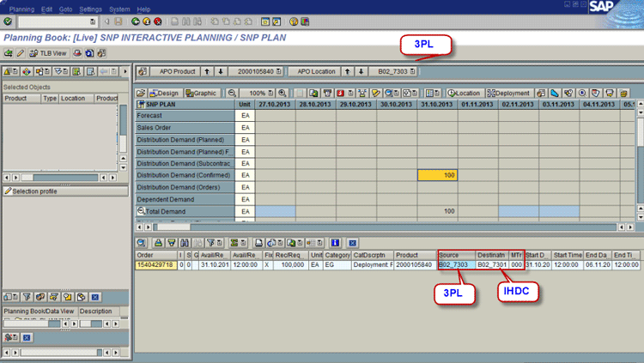This screenshot has width=644, height=363.
Task: Click the selector toolbar overflow right arrow
Action: 125,71
